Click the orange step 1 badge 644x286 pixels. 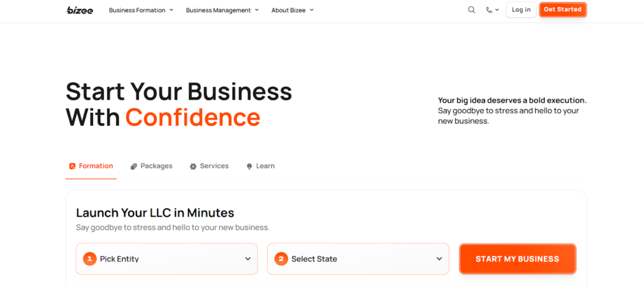click(x=90, y=259)
